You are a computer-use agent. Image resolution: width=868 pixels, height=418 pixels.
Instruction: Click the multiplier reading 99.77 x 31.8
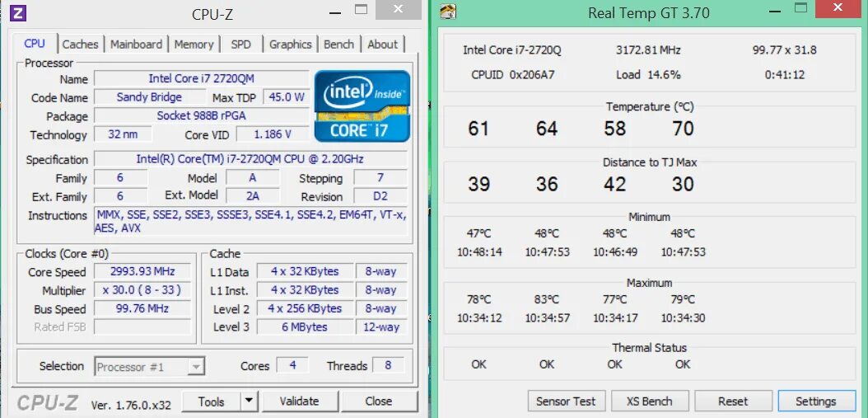click(784, 50)
